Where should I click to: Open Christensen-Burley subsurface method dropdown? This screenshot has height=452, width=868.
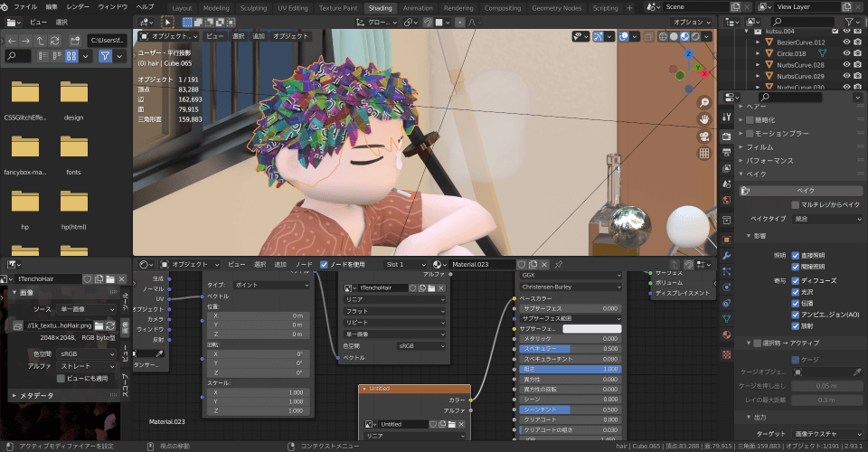(x=571, y=287)
